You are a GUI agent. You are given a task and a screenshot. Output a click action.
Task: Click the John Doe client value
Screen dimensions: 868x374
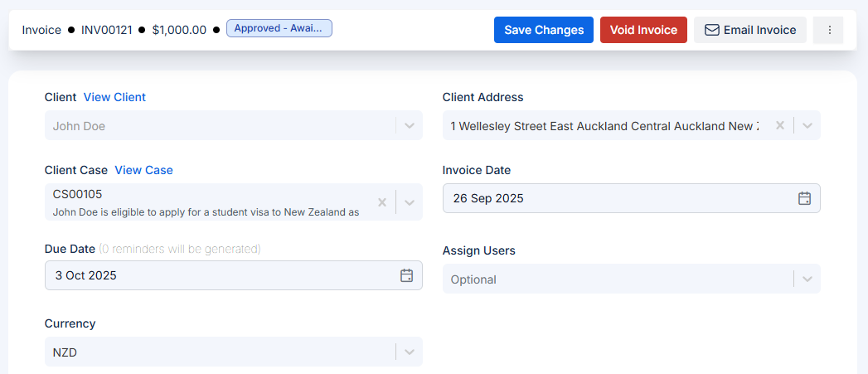tap(79, 126)
